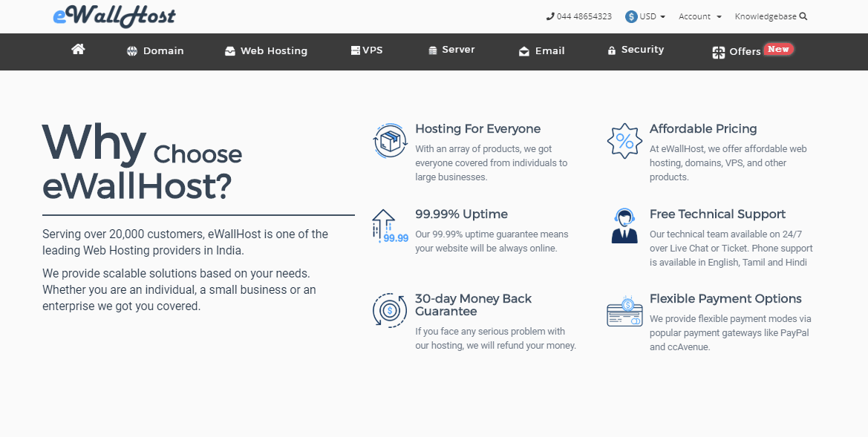Click the Knowledgebase link
The height and width of the screenshot is (437, 868).
[x=766, y=16]
